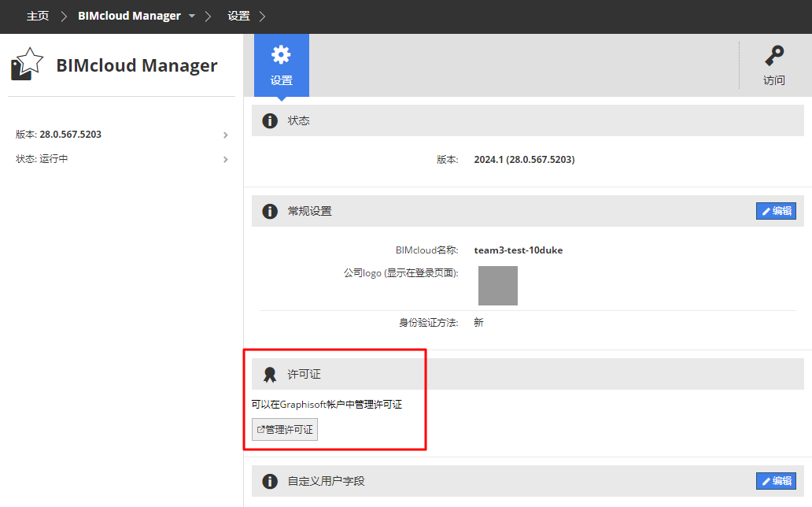Click the chevron after 设置 in breadcrumb

click(x=262, y=17)
